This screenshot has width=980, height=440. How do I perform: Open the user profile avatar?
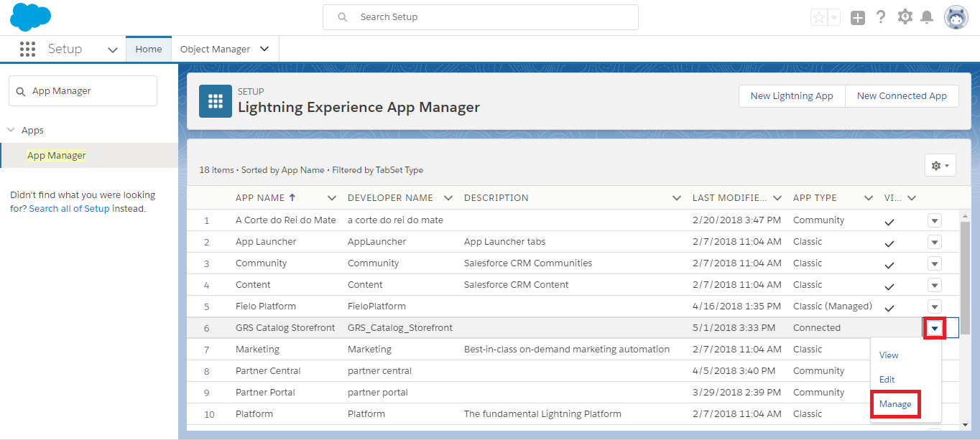pyautogui.click(x=956, y=18)
